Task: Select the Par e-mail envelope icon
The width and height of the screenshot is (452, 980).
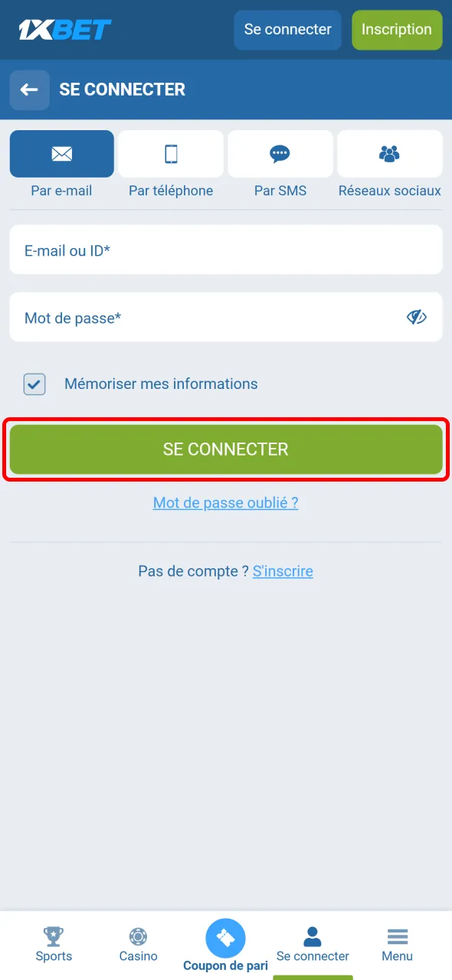Action: [x=61, y=154]
